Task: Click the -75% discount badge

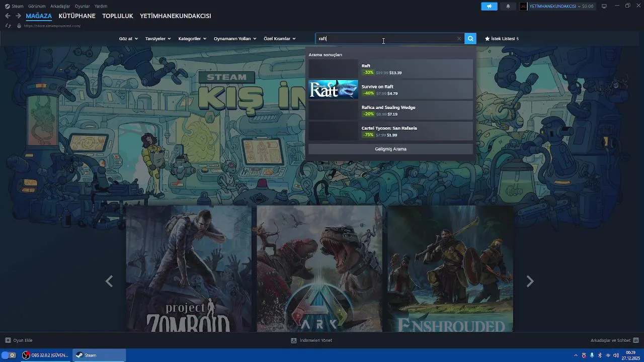Action: pyautogui.click(x=369, y=135)
